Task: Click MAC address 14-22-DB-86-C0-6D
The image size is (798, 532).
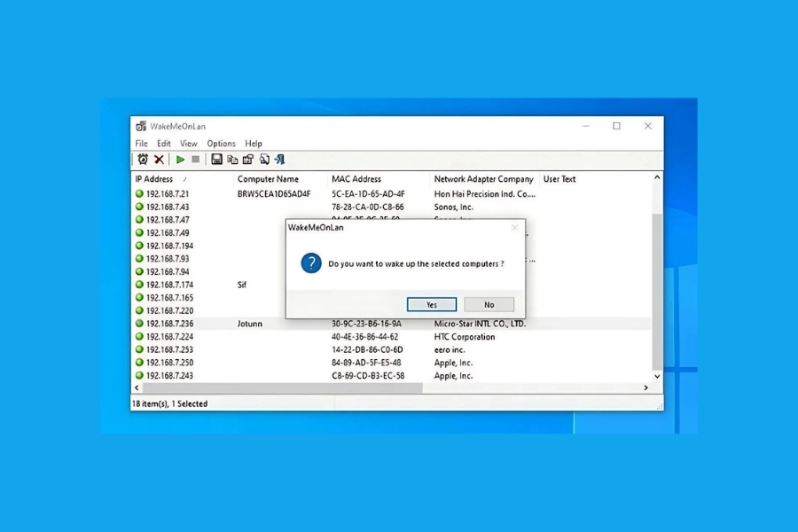Action: coord(367,349)
